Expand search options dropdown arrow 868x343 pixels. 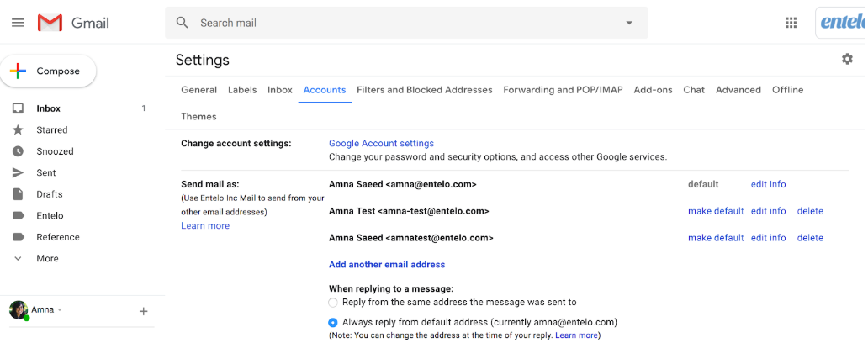(629, 24)
